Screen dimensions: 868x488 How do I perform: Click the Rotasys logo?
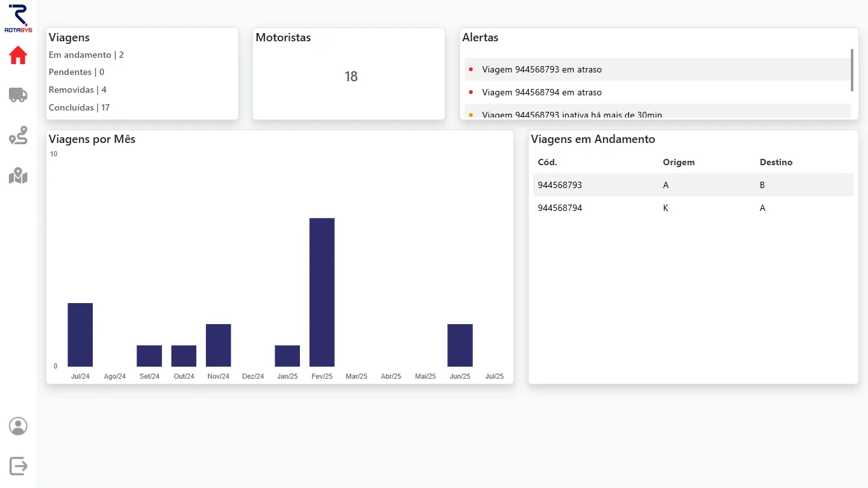(18, 18)
